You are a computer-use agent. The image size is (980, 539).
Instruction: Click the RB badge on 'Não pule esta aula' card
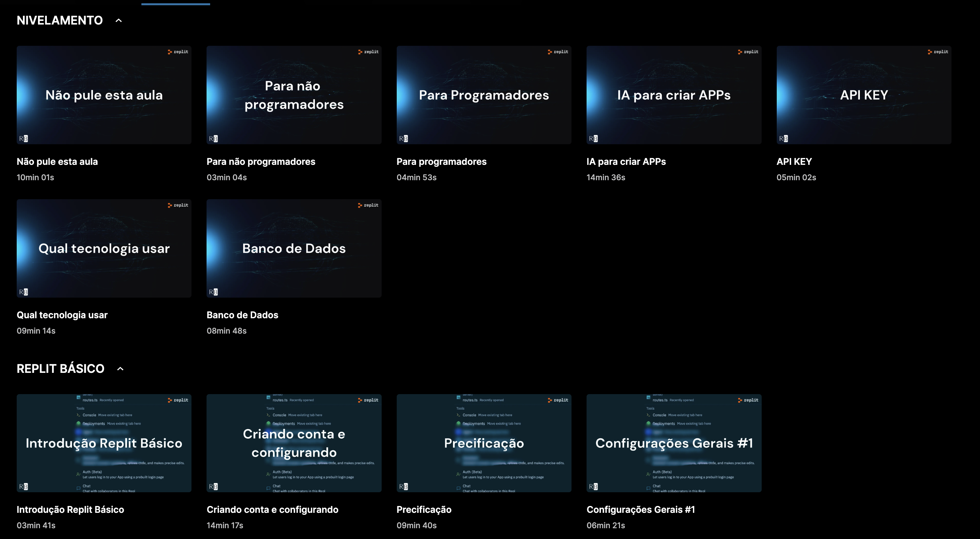click(24, 139)
